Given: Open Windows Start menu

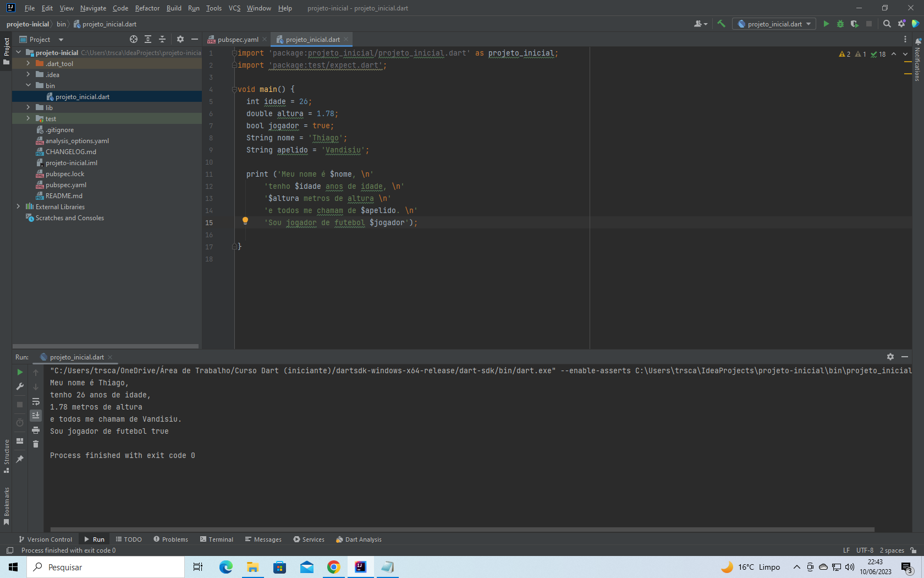Looking at the screenshot, I should tap(13, 567).
